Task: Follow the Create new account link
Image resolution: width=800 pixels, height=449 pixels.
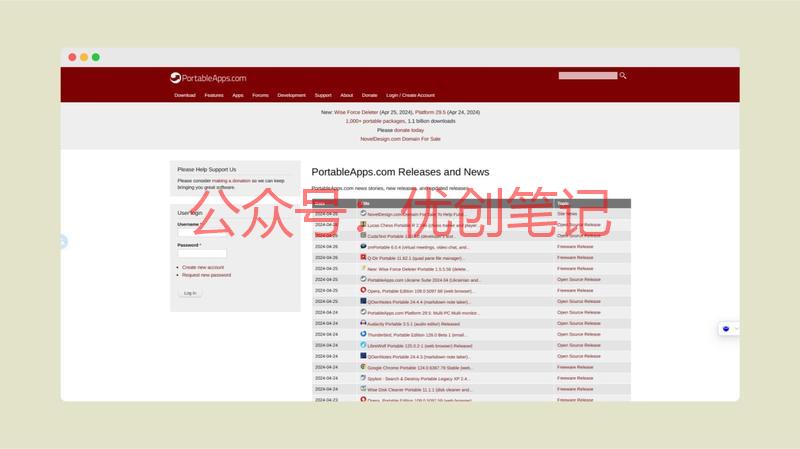Action: pos(203,267)
